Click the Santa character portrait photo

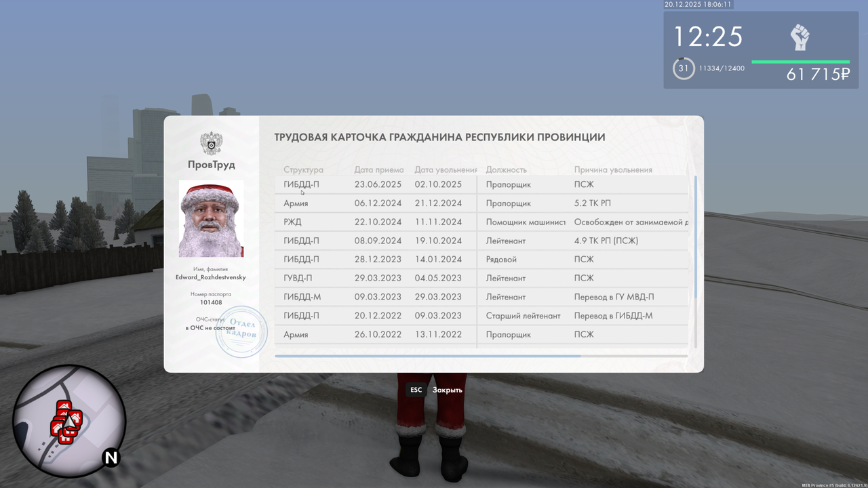211,218
